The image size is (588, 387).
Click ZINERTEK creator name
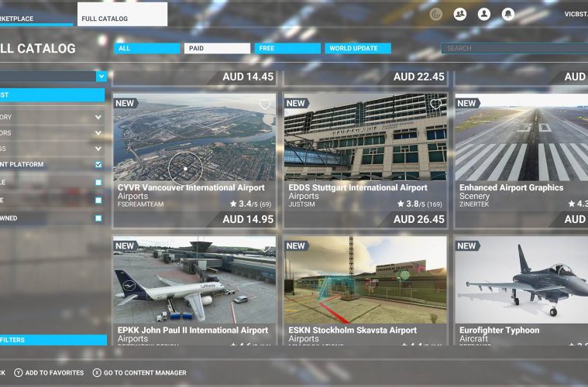click(474, 204)
